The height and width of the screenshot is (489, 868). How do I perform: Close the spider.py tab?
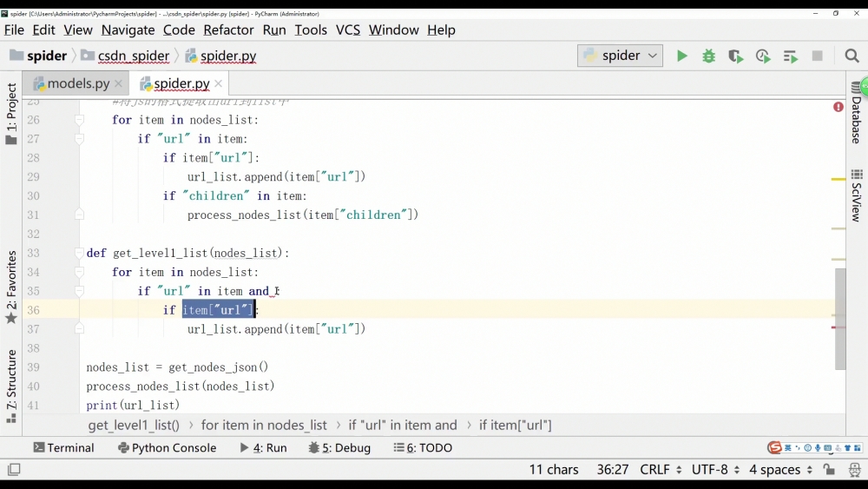(219, 83)
